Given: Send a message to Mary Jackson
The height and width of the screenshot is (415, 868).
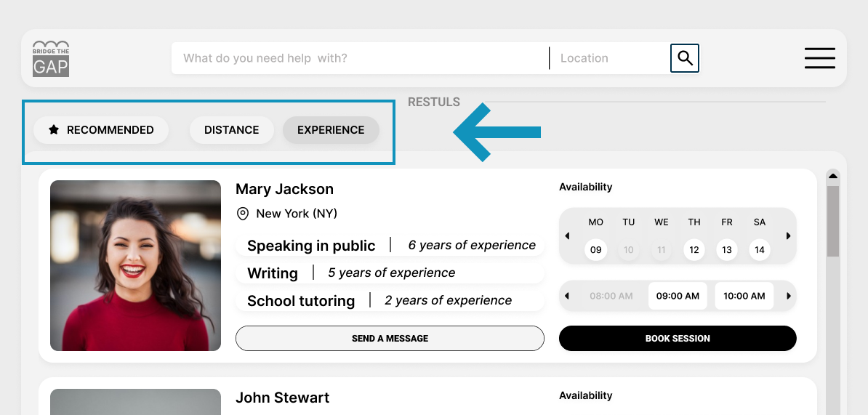Looking at the screenshot, I should (x=390, y=339).
